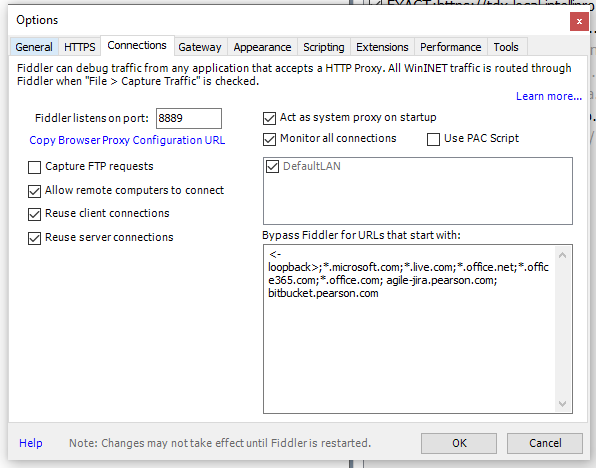The image size is (596, 468).
Task: Confirm settings with the OK button
Action: pyautogui.click(x=459, y=443)
